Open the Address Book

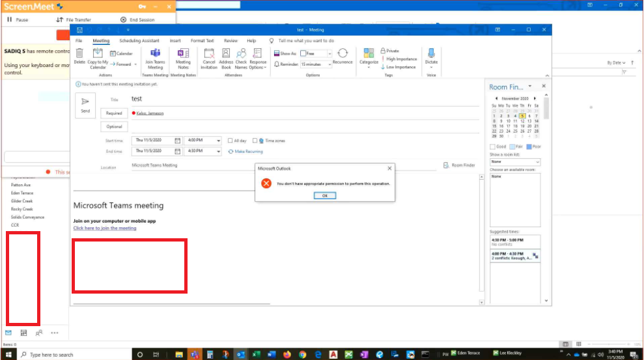[x=226, y=53]
